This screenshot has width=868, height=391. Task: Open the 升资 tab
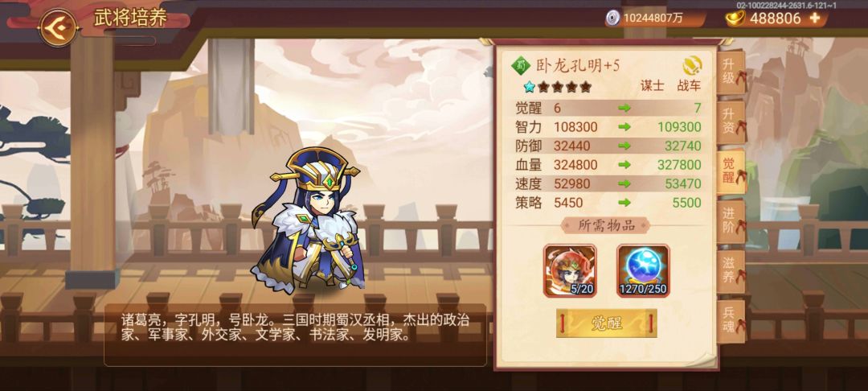click(x=731, y=121)
